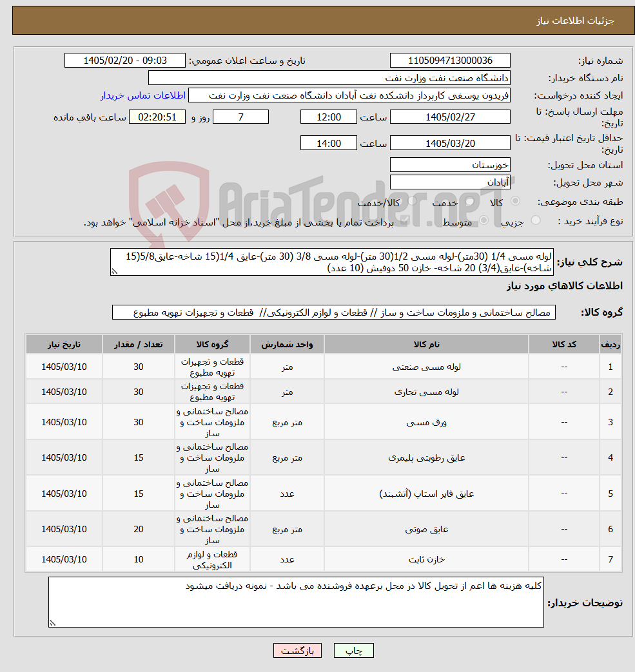Open the اطلاعات تماس خریدار link
This screenshot has width=635, height=672.
tap(143, 95)
